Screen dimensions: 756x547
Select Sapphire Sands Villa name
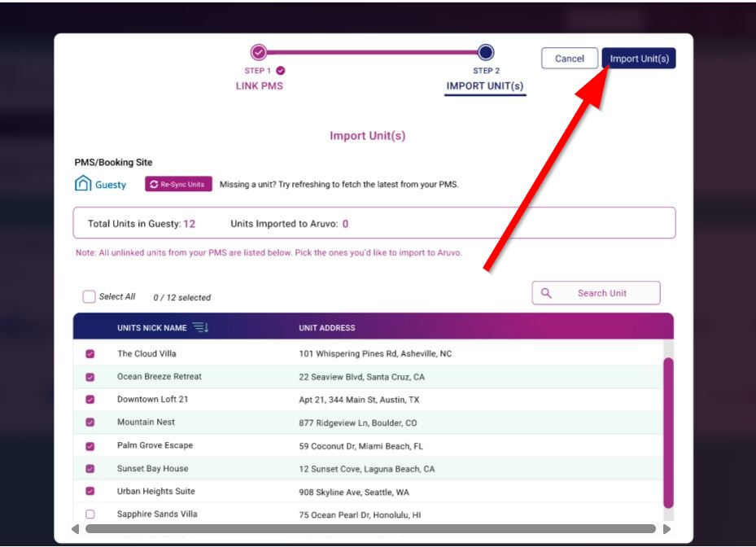(x=157, y=514)
